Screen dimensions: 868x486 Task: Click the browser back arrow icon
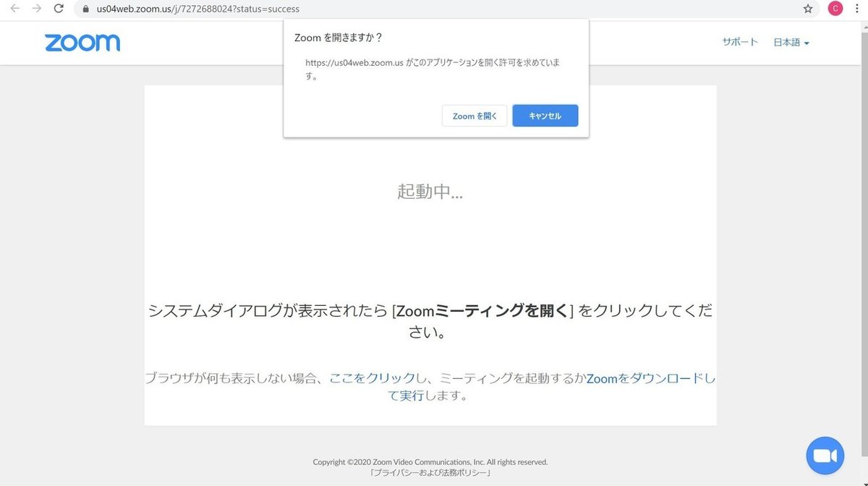14,9
